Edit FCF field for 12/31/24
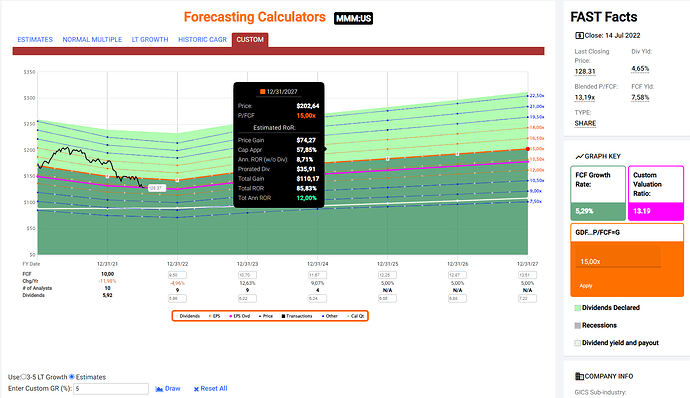This screenshot has width=690, height=398. click(x=317, y=275)
